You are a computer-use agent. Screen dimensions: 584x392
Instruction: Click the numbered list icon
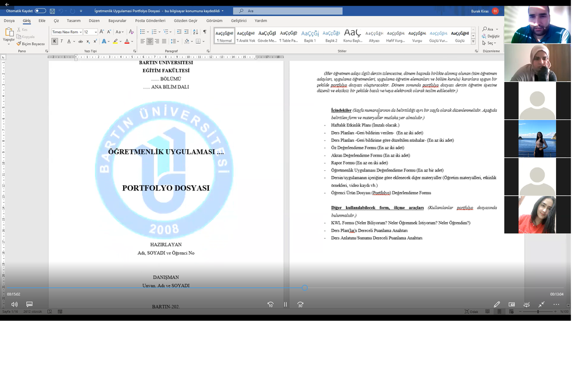(154, 32)
